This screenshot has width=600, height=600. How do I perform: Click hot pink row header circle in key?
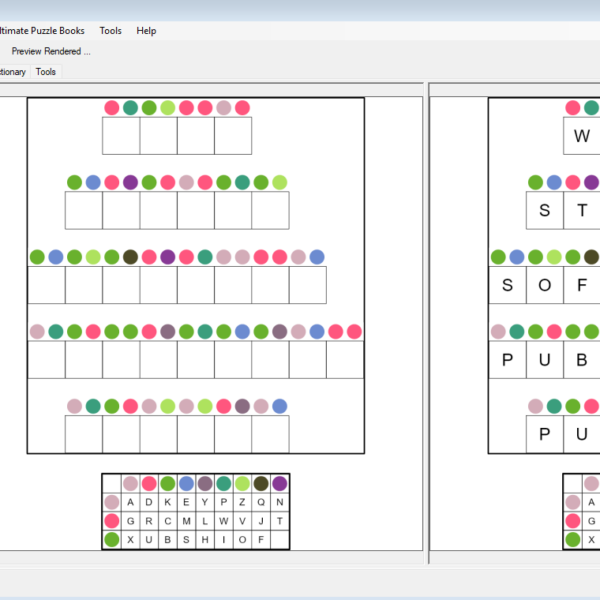112,521
